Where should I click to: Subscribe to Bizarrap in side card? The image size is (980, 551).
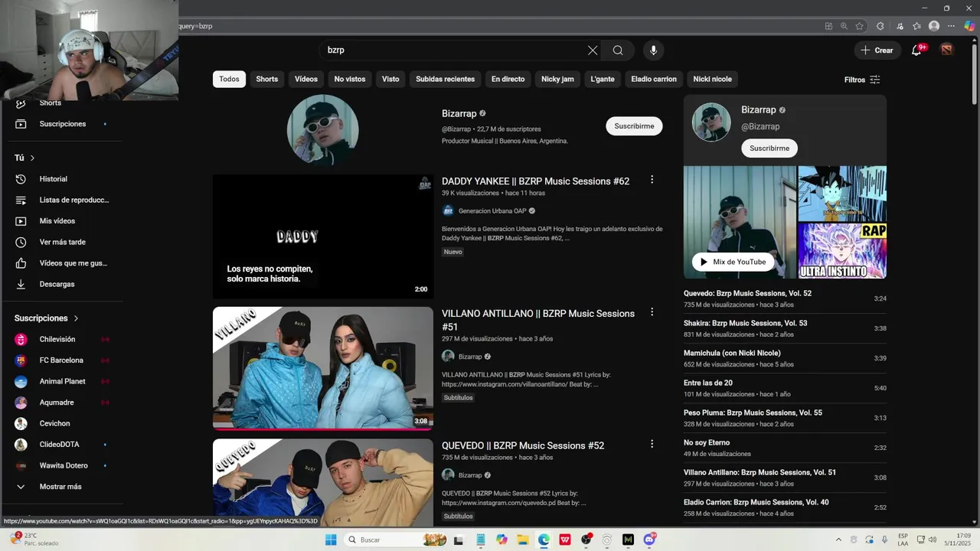[769, 148]
